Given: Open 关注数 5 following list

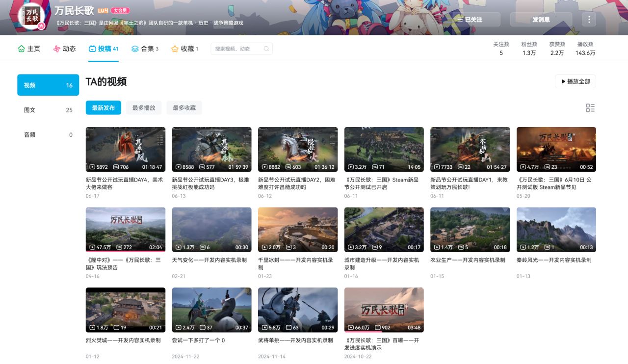Looking at the screenshot, I should tap(501, 49).
